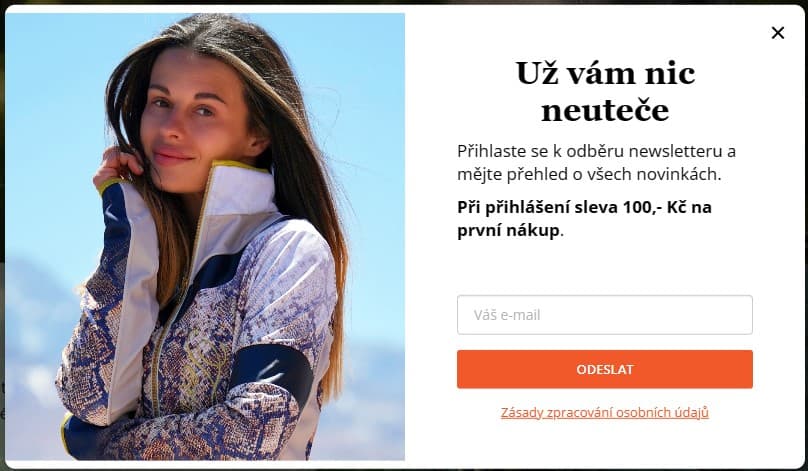
Task: Focus the Váš e-mail input field
Action: 604,315
